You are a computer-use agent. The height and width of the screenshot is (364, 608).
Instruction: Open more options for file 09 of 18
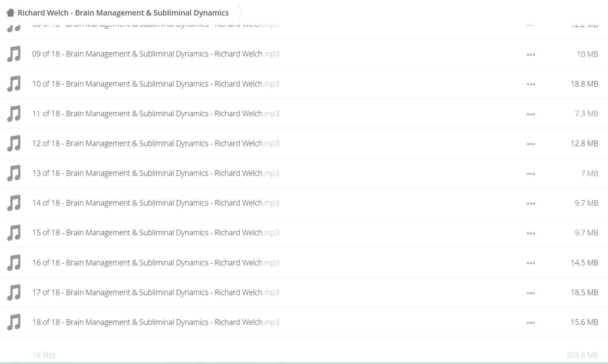tap(531, 55)
